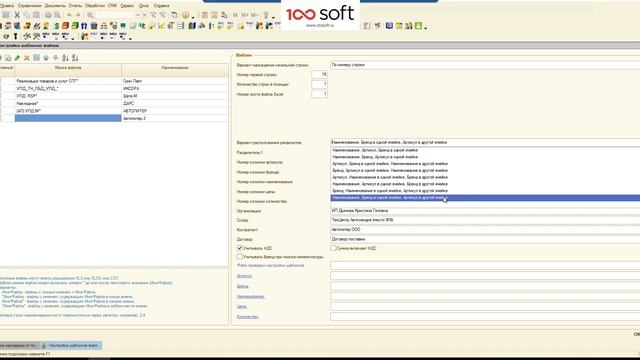
Task: Click the Договор поставки field
Action: click(x=485, y=239)
